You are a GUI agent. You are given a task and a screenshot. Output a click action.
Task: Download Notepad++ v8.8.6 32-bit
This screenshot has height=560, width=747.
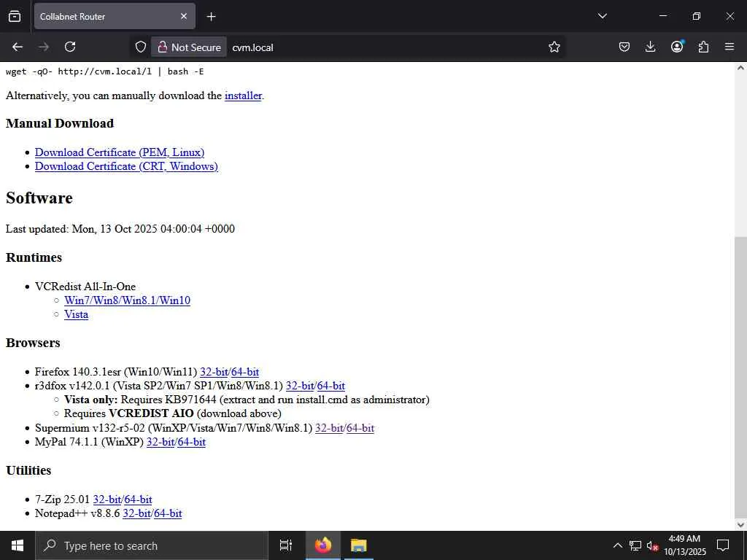(x=136, y=513)
